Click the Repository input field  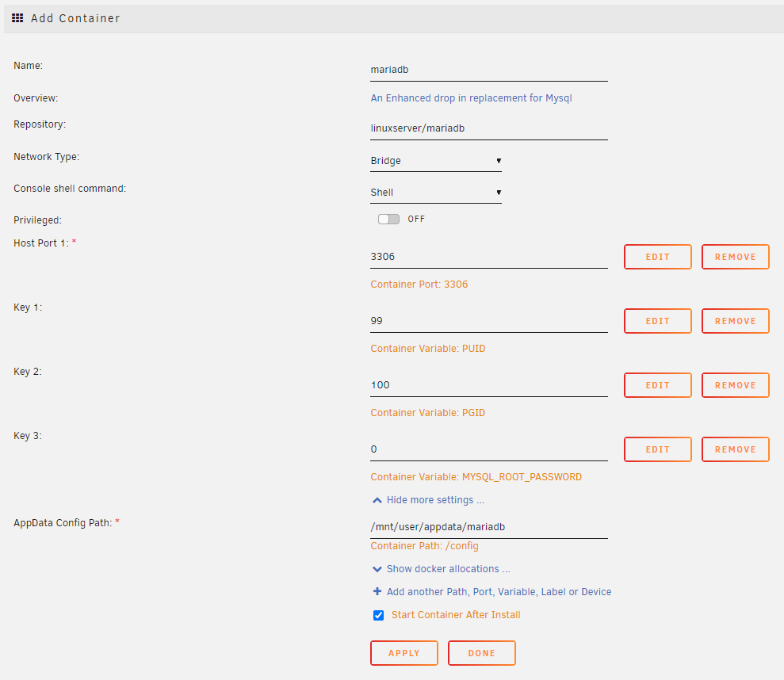tap(488, 128)
